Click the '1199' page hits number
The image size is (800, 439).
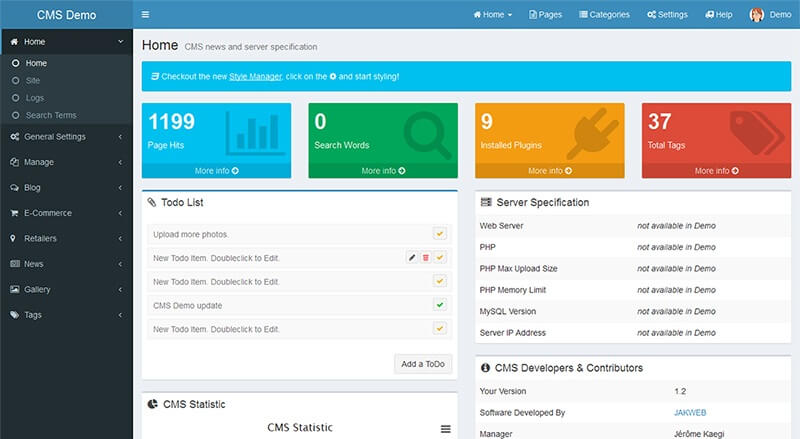[171, 121]
